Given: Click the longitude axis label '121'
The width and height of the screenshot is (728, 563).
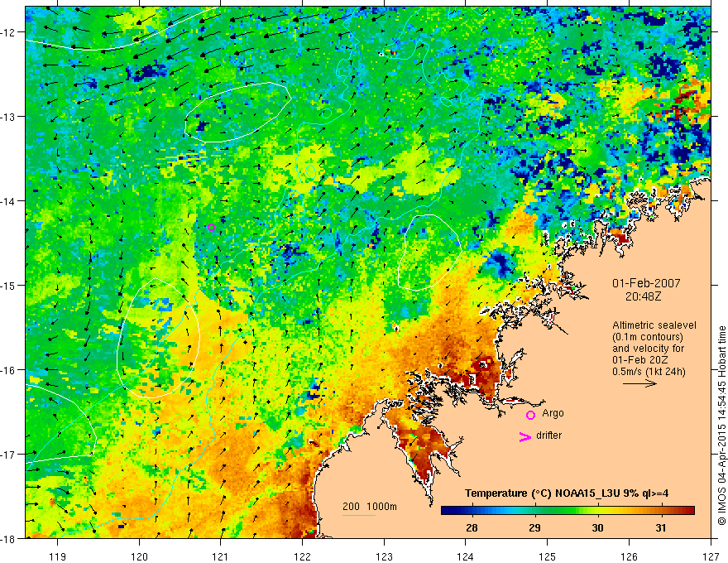Looking at the screenshot, I should click(221, 556).
